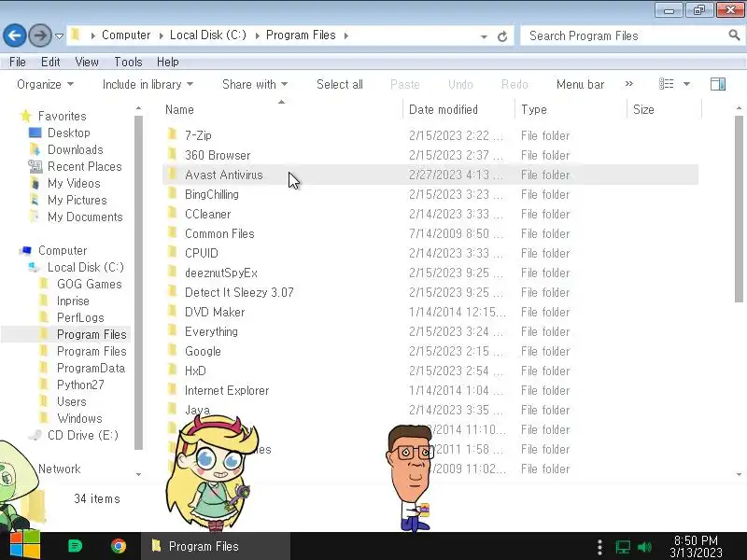Screen dimensions: 747x560
Task: Open the address bar history dropdown
Action: (x=484, y=36)
